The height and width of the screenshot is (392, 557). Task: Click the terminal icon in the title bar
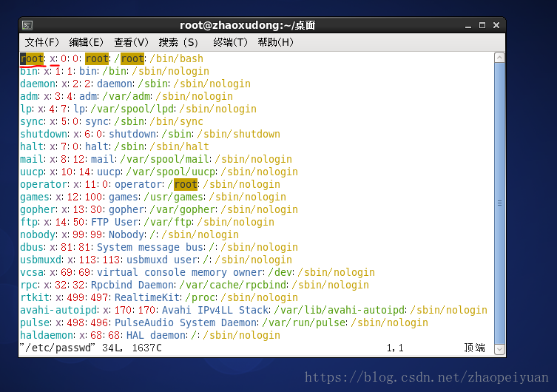(x=27, y=25)
